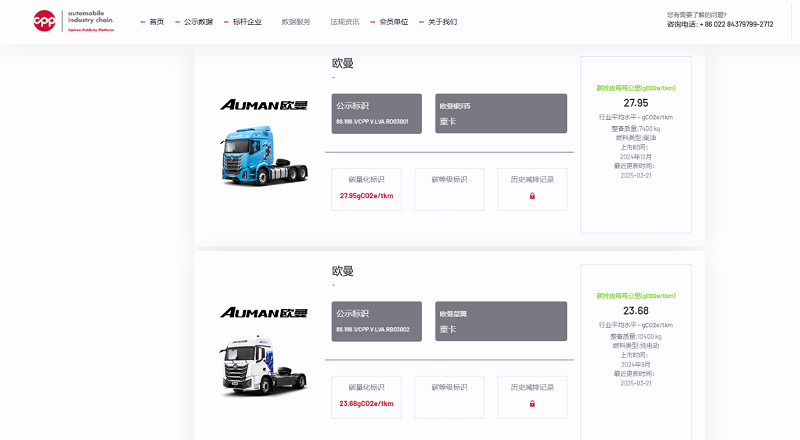The image size is (800, 440).
Task: Navigate to 关于我们 page
Action: point(442,22)
